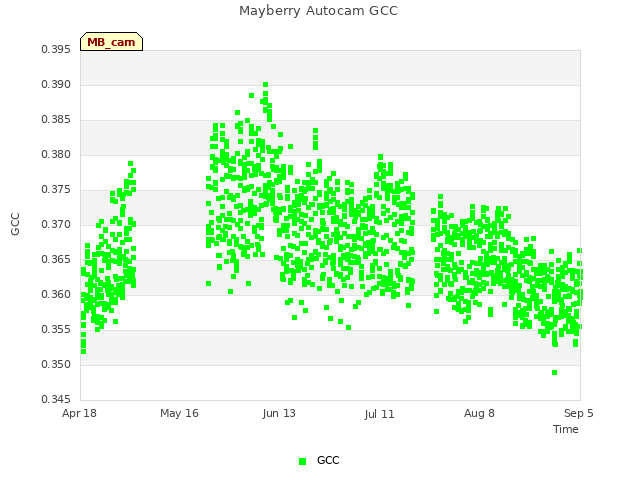Click the lowest outlier point below 0.350
The image size is (640, 480).
[554, 373]
